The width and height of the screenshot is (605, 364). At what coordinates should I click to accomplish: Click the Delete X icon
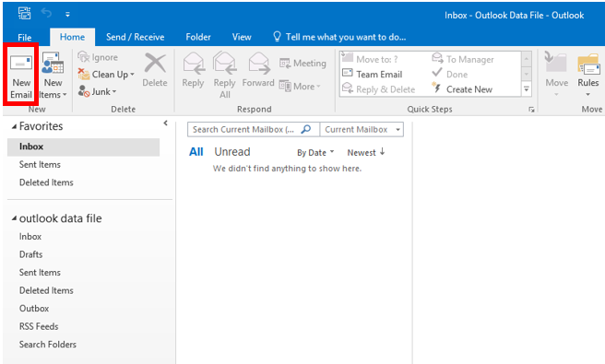point(155,63)
